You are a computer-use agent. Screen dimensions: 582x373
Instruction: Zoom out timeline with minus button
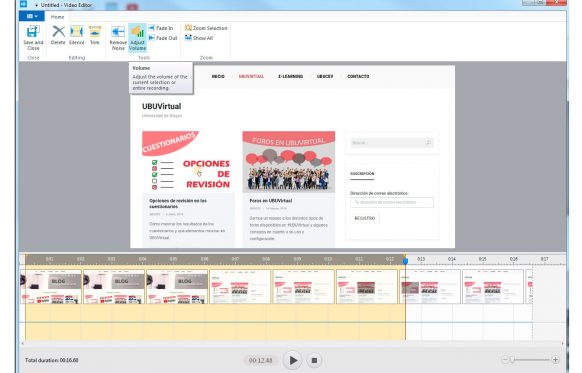[504, 359]
